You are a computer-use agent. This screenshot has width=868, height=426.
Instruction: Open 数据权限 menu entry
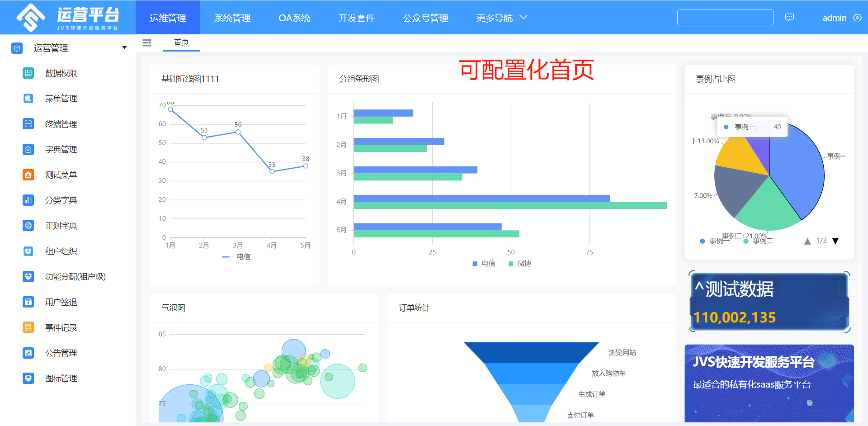(x=61, y=73)
